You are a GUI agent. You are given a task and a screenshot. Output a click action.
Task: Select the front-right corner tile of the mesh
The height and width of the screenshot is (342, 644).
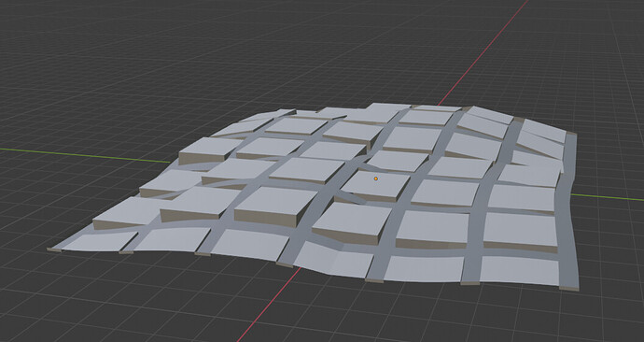[x=520, y=270]
